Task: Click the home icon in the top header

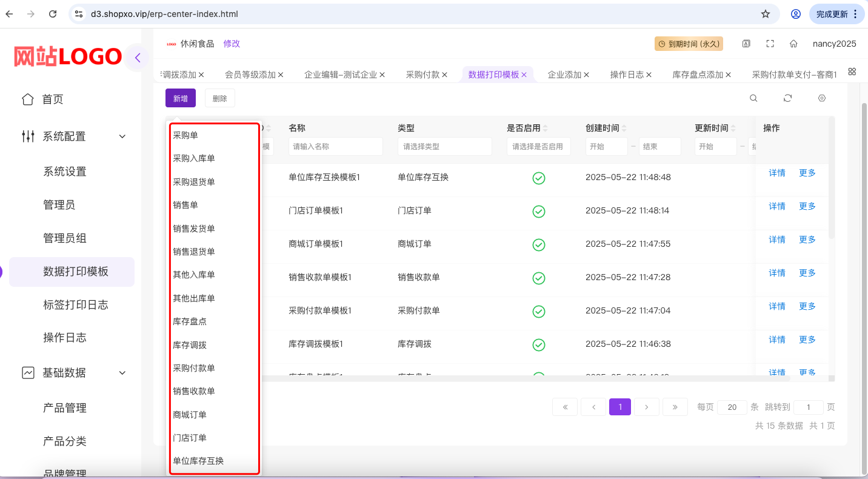Action: 793,44
